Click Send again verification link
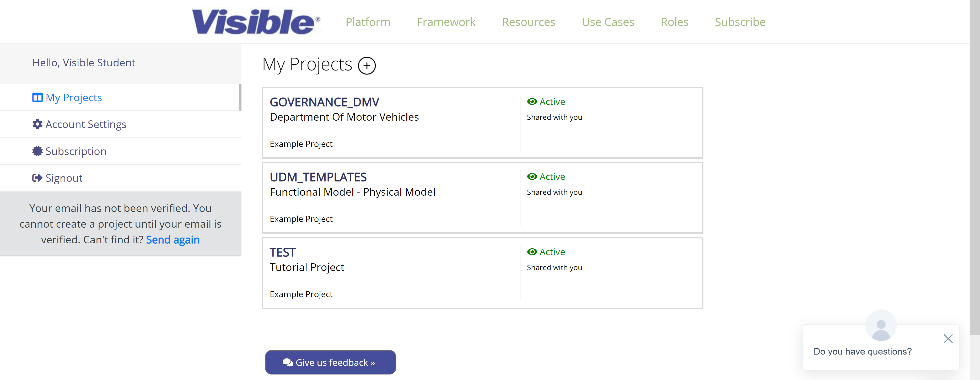Viewport: 980px width, 380px height. [x=173, y=240]
